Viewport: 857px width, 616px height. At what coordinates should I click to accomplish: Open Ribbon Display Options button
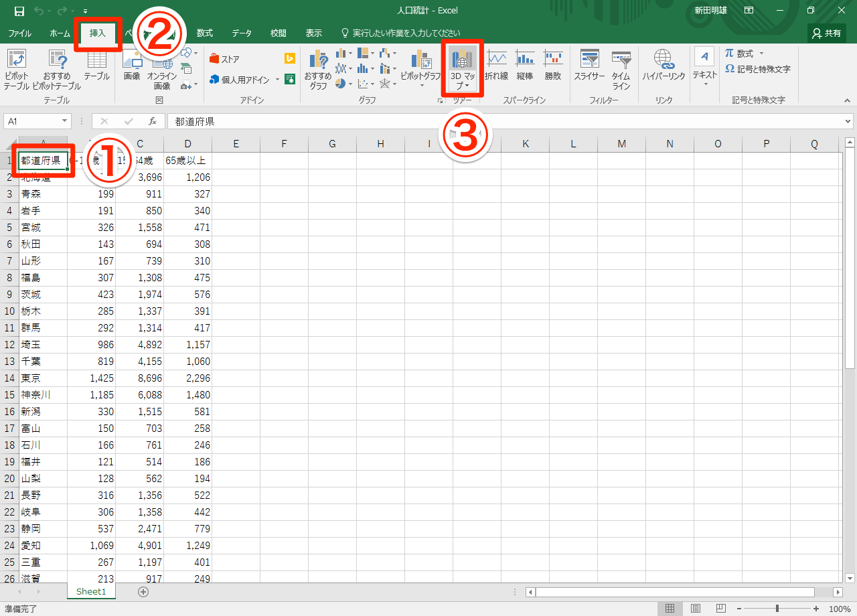749,11
